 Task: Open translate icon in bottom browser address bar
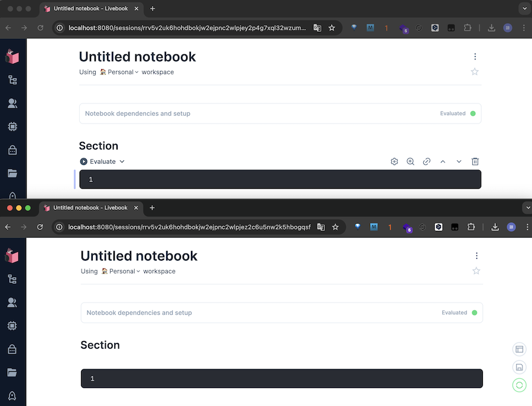321,227
